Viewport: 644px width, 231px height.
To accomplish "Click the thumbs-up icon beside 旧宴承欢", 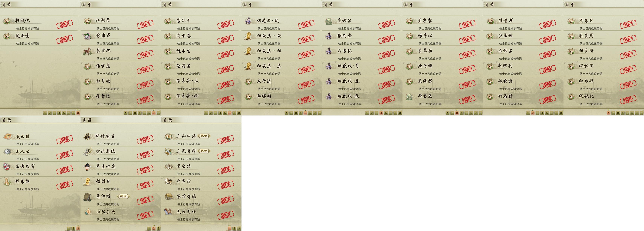I will click(87, 212).
